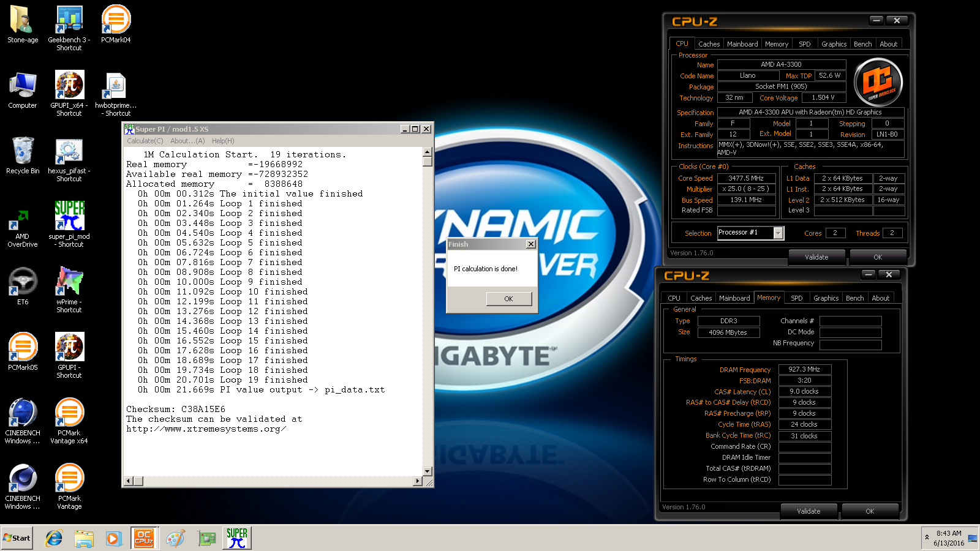Image resolution: width=980 pixels, height=551 pixels.
Task: Click Validate in the top CPU-Z window
Action: (816, 257)
